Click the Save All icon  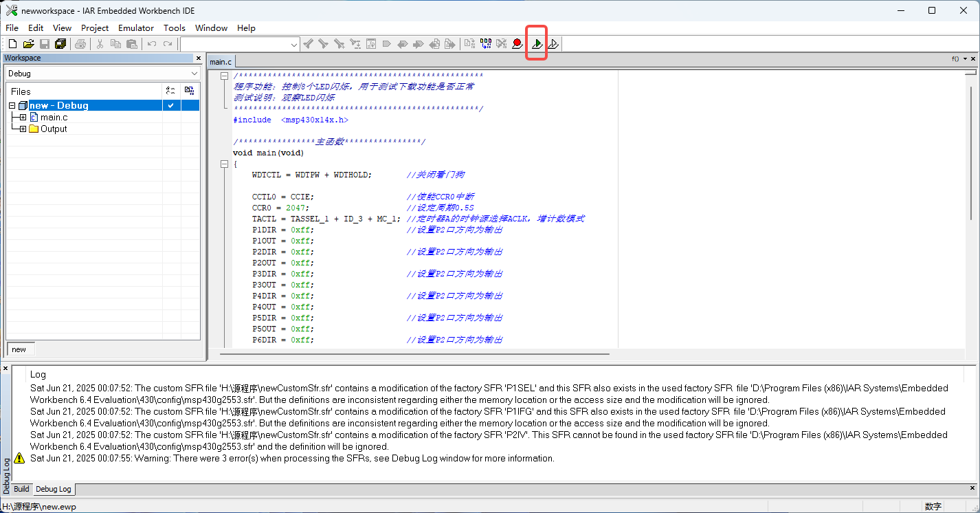coord(60,43)
